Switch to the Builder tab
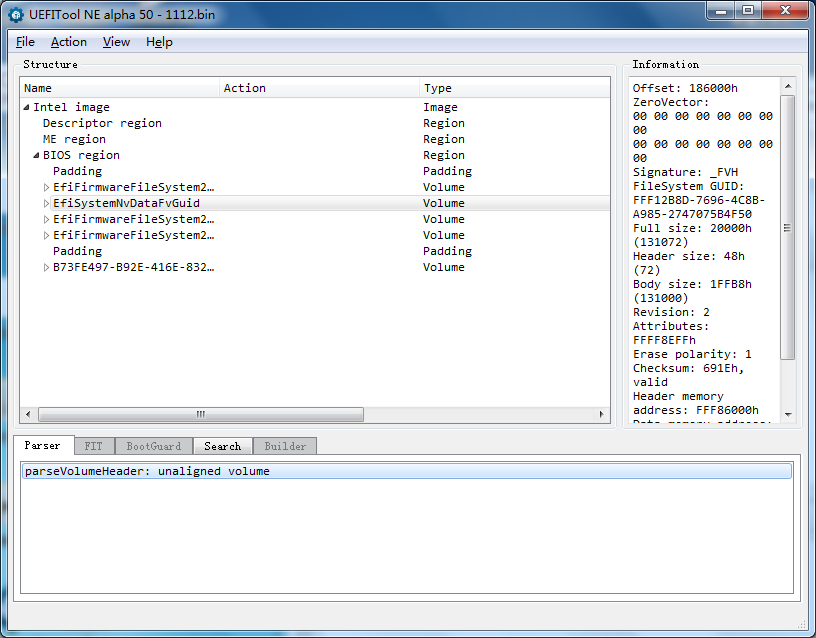 click(285, 446)
